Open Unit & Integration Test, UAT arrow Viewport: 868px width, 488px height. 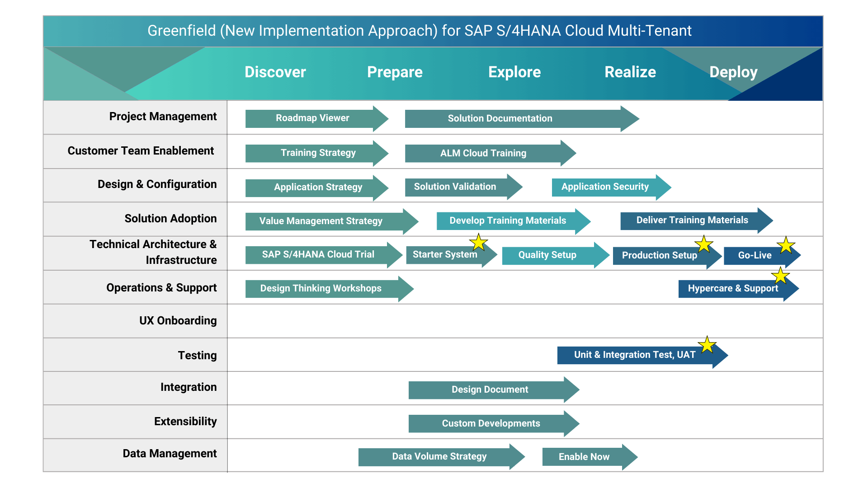point(642,355)
